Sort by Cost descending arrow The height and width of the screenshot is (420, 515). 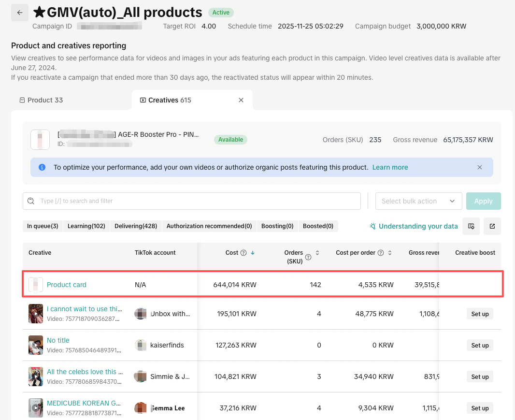click(x=253, y=253)
